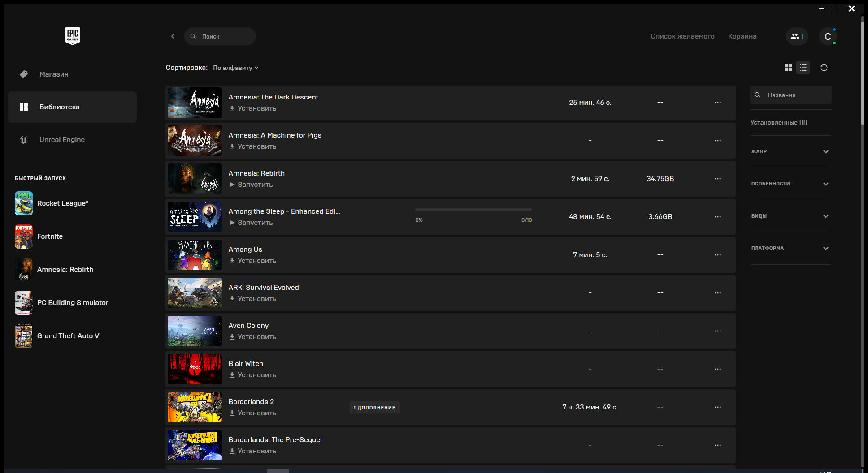Image resolution: width=868 pixels, height=473 pixels.
Task: Switch library to grid view
Action: 788,68
